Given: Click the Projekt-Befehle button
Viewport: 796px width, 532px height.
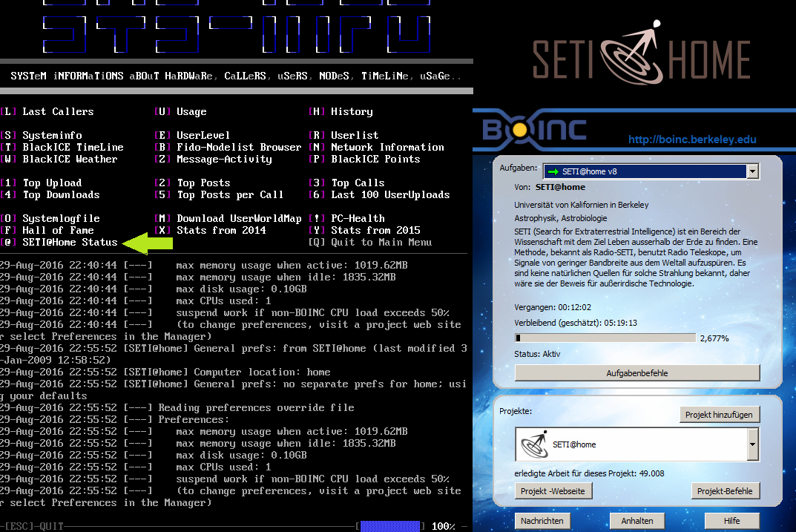Looking at the screenshot, I should 726,491.
